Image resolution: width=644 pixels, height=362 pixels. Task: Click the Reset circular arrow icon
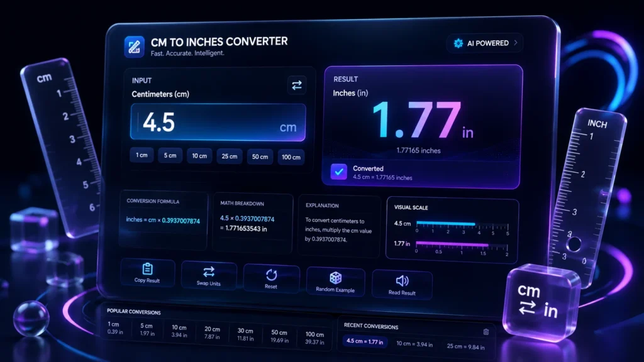pos(272,275)
